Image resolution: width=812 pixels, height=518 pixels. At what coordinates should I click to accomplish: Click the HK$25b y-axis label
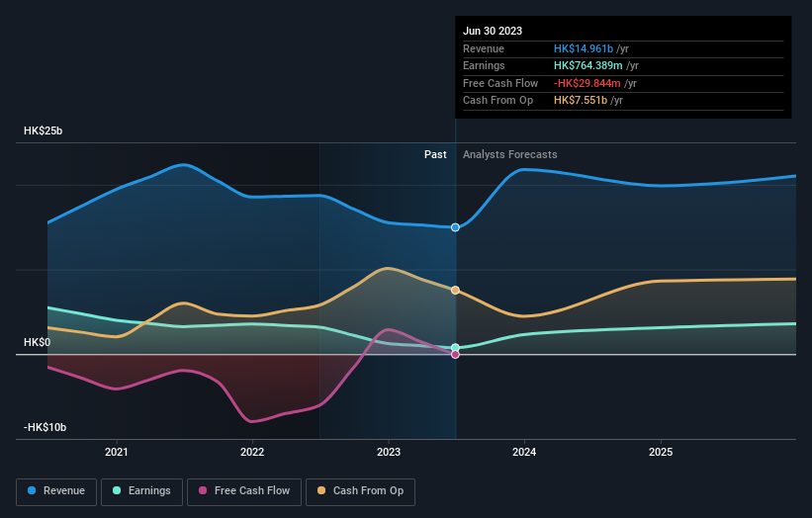tap(43, 130)
